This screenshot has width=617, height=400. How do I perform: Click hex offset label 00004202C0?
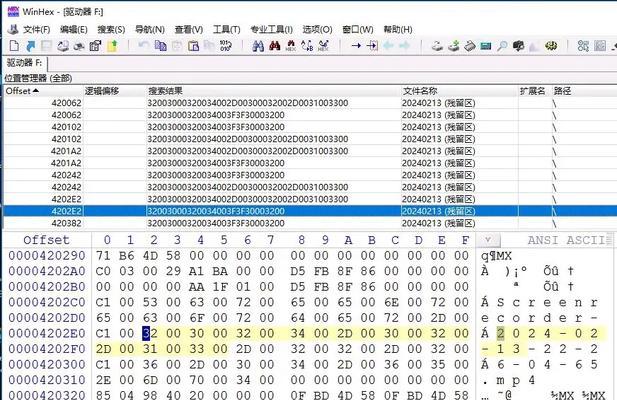pos(47,302)
